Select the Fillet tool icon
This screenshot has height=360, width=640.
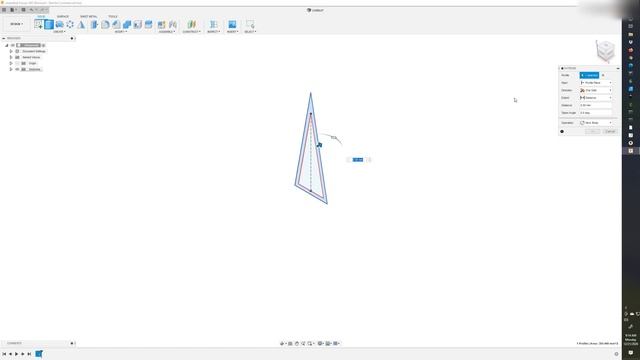click(105, 24)
